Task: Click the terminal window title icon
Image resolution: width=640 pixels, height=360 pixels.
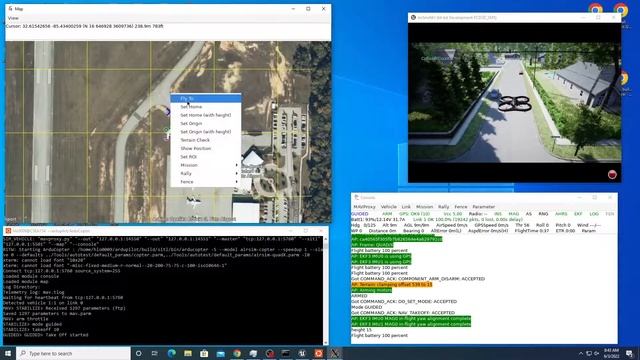Action: pyautogui.click(x=8, y=231)
